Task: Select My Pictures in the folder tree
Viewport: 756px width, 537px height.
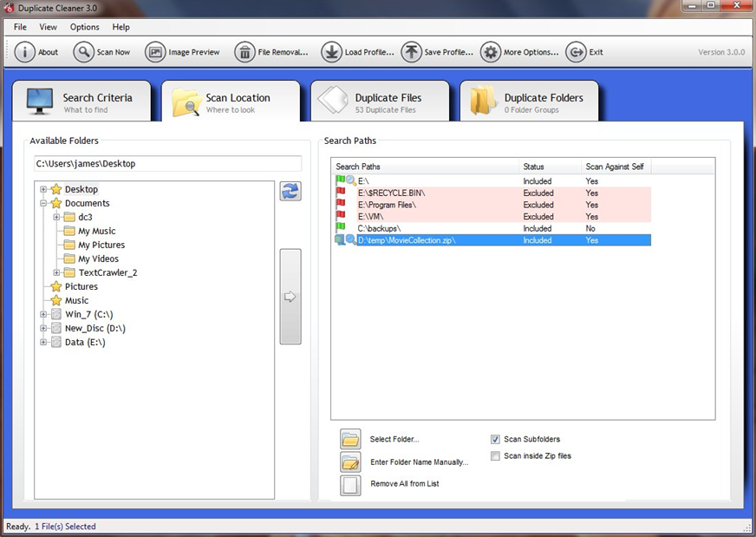Action: click(101, 245)
